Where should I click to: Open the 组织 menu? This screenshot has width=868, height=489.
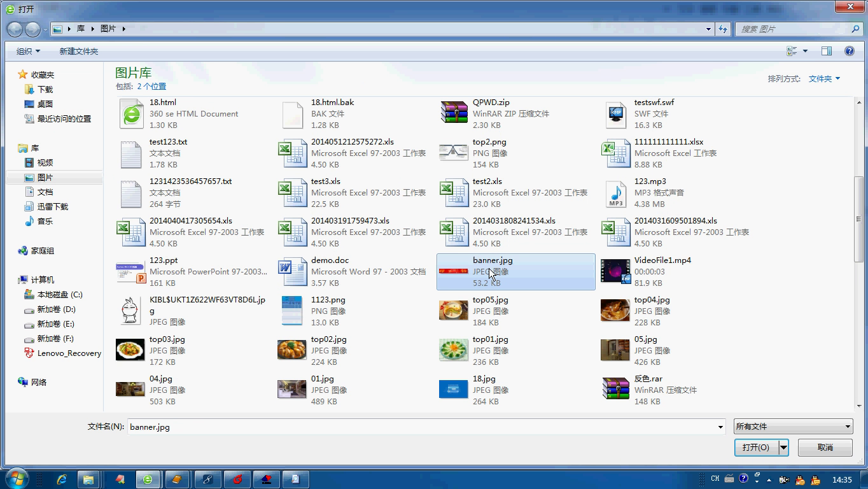click(x=28, y=51)
